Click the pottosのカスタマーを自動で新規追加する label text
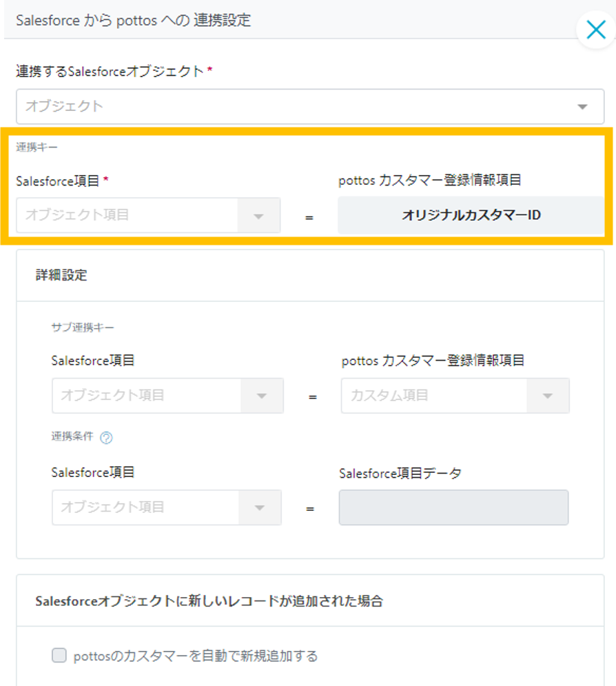Image resolution: width=616 pixels, height=686 pixels. [x=196, y=656]
